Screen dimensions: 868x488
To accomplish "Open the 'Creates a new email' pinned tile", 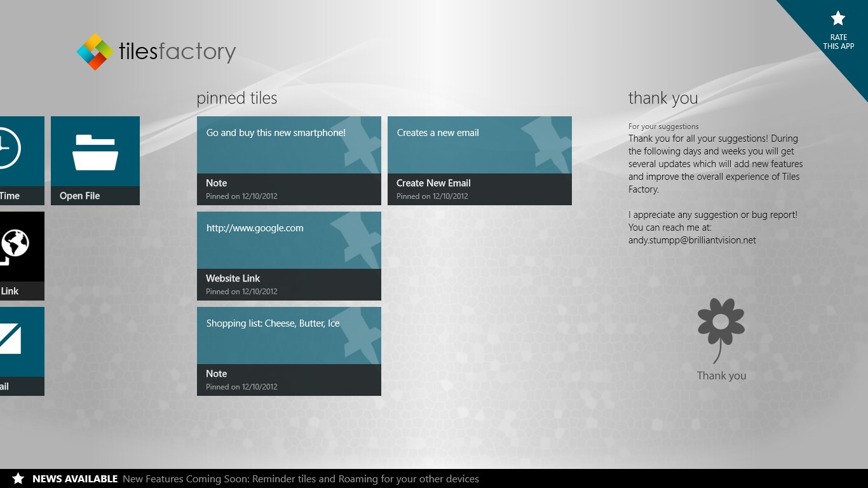I will pos(480,161).
